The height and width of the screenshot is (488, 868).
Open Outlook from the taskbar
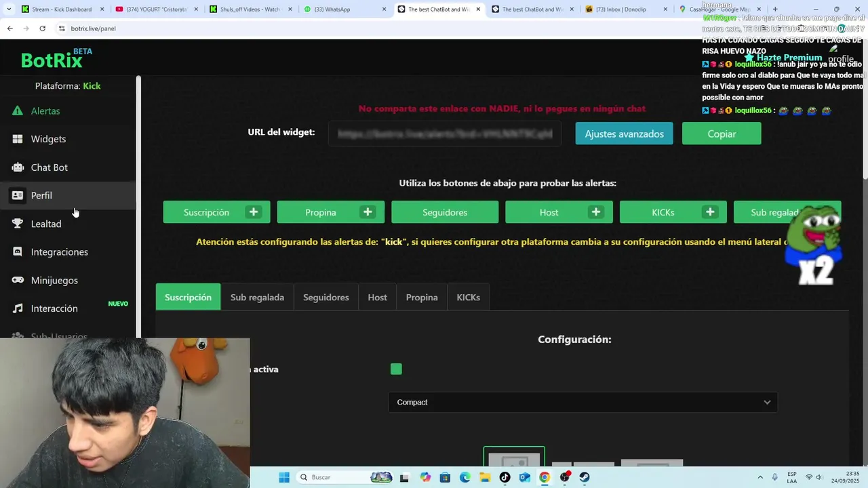[524, 477]
